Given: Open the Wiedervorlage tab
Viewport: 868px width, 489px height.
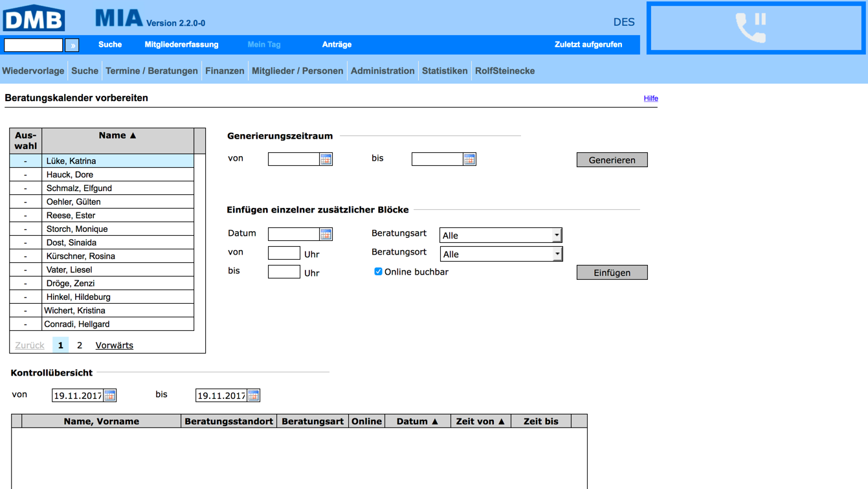Looking at the screenshot, I should click(33, 71).
